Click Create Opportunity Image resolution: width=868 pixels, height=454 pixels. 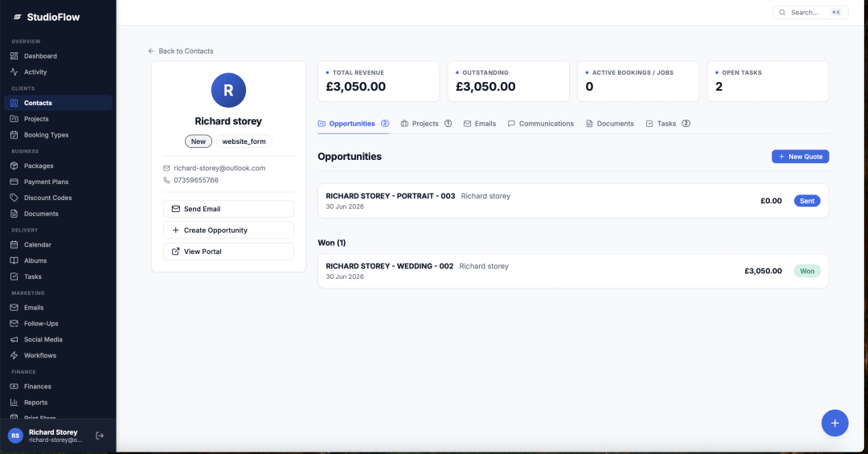coord(228,231)
